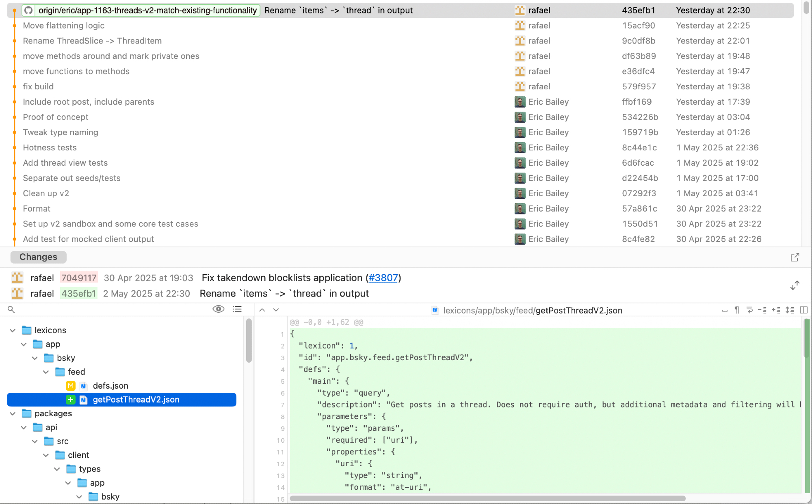Open changes in external window icon
Image resolution: width=812 pixels, height=504 pixels.
(x=795, y=257)
